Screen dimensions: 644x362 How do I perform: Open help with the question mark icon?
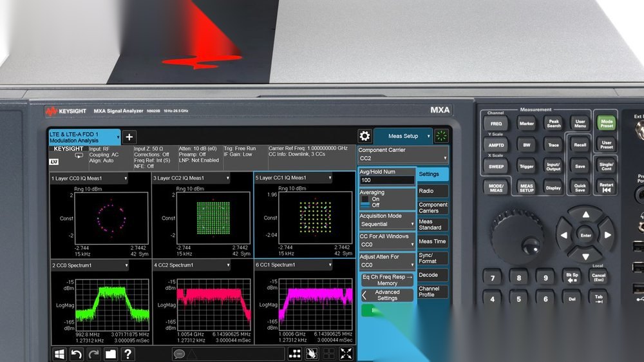tap(128, 354)
